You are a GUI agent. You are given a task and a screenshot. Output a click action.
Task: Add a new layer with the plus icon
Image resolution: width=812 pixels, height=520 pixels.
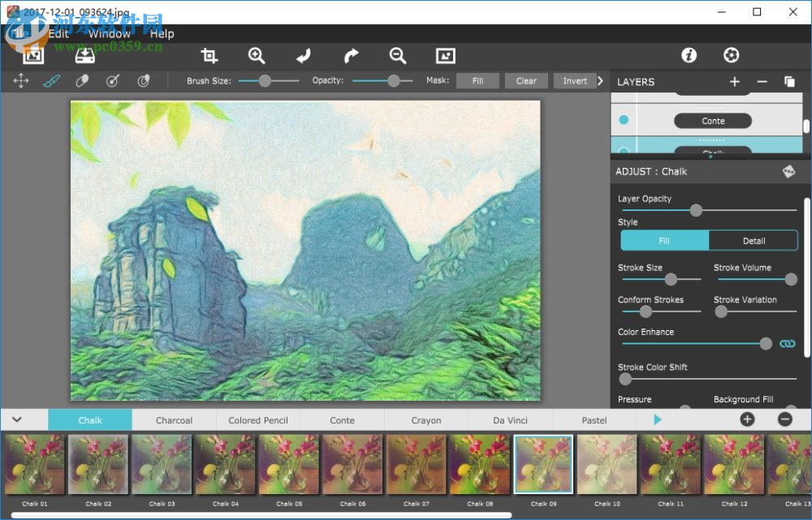[x=735, y=81]
